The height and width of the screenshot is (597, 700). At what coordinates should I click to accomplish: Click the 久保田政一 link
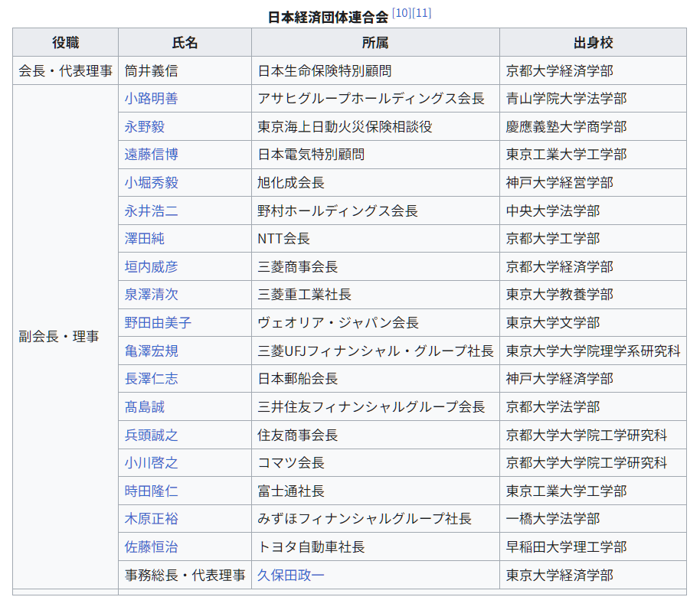tap(291, 575)
